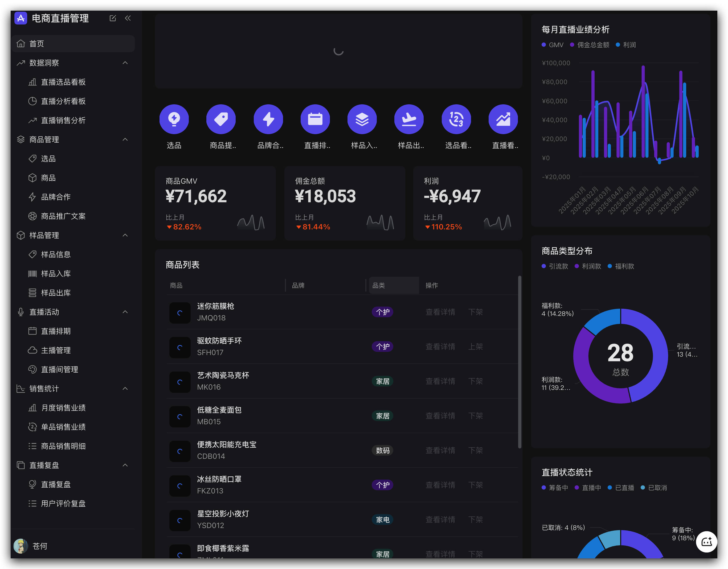728x569 pixels.
Task: Click the edit icon beside 电商直播管理
Action: click(x=113, y=18)
